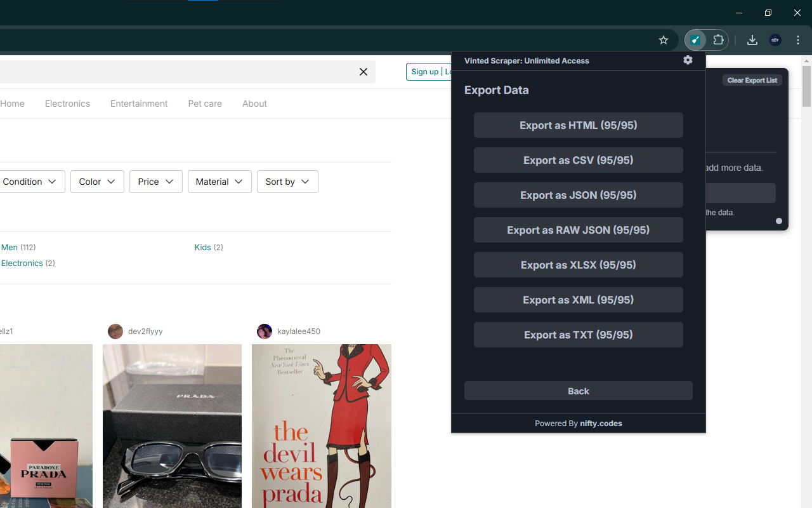Bookmark this page with the star icon

pos(664,40)
